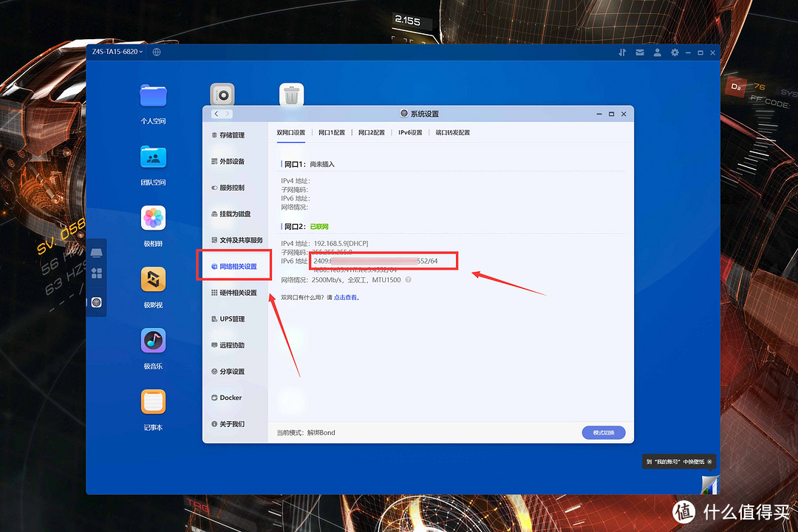Open 存储管理 in the settings sidebar
The width and height of the screenshot is (798, 532).
click(x=233, y=134)
